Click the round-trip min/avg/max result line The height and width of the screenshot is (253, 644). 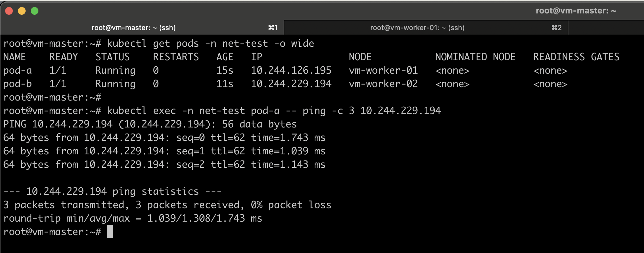[133, 218]
